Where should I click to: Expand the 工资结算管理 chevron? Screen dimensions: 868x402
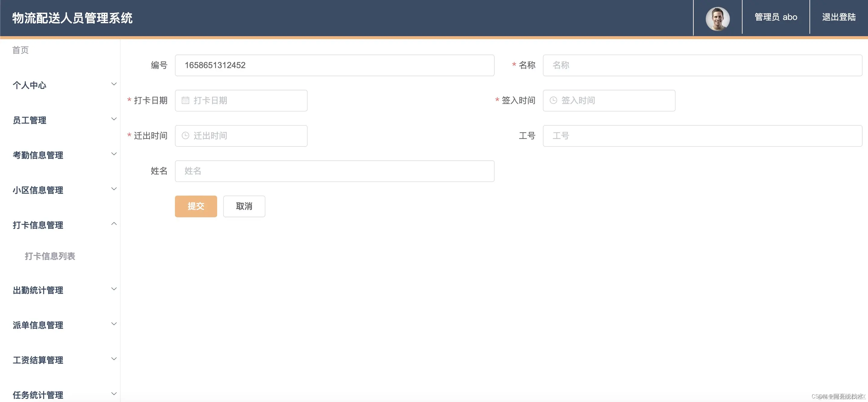coord(114,359)
